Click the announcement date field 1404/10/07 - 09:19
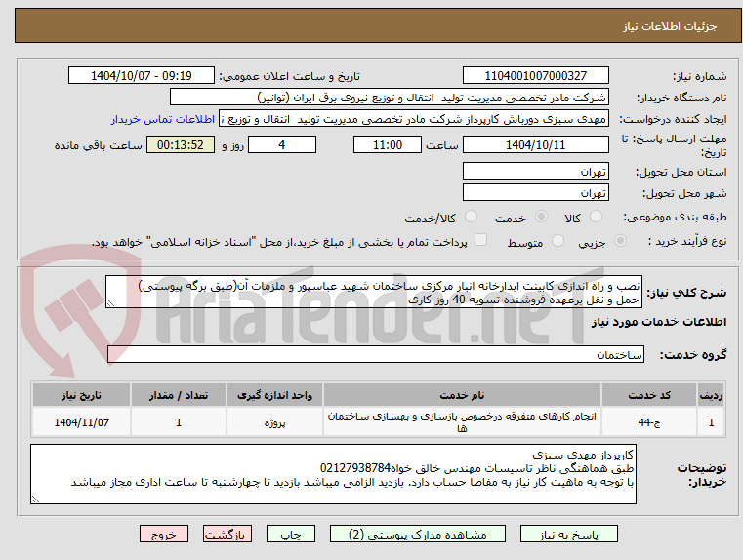 (142, 76)
